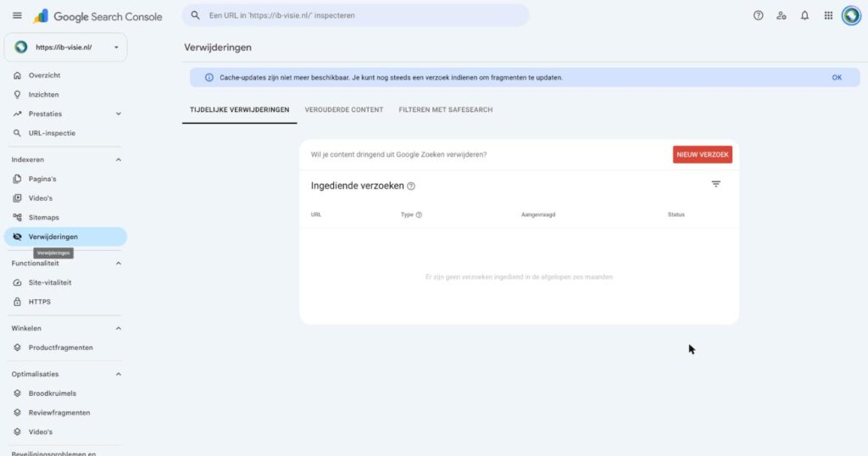Click the URL-inspectie magnifier icon
This screenshot has width=868, height=456.
click(x=17, y=133)
